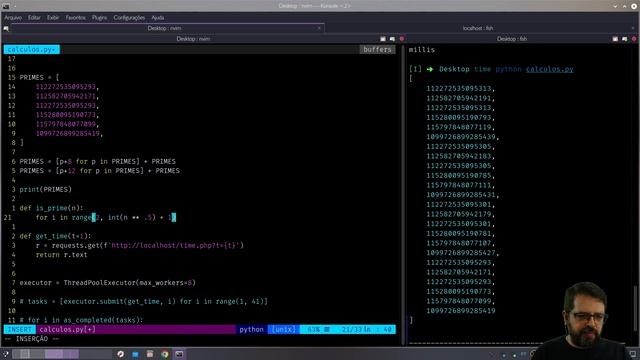Open the blue app icon in the taskbar
This screenshot has height=360, width=640.
coord(135,354)
